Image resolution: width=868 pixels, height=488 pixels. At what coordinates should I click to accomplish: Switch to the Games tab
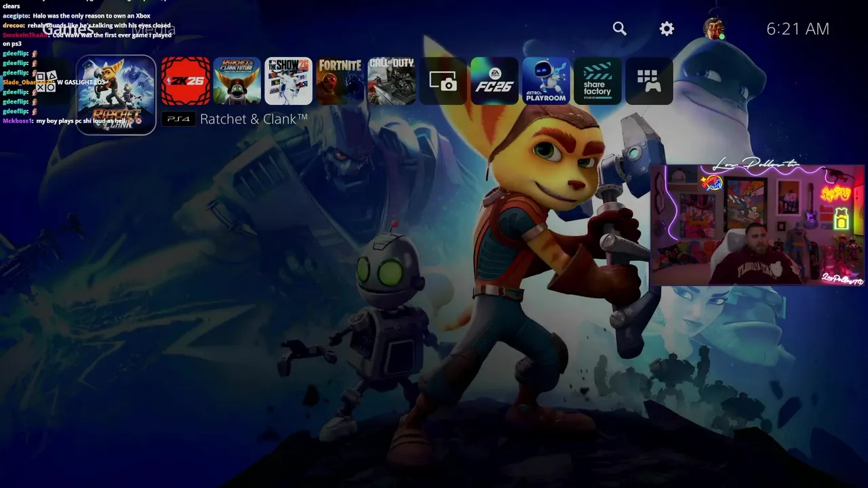[x=69, y=30]
